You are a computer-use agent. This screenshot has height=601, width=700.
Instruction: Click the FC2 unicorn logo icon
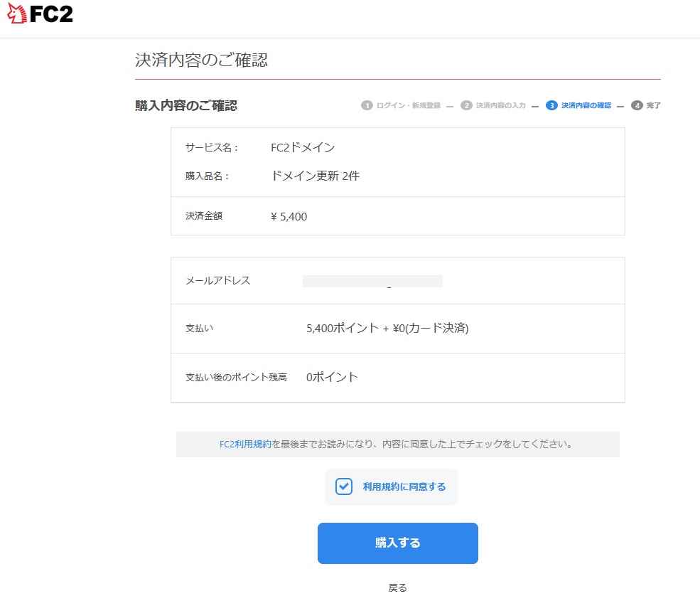tap(14, 14)
